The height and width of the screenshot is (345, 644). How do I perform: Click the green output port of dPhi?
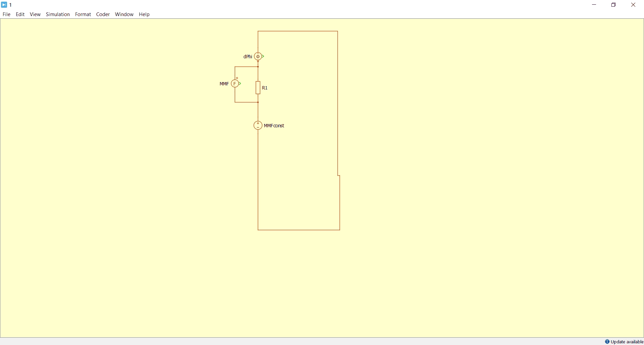[x=263, y=56]
